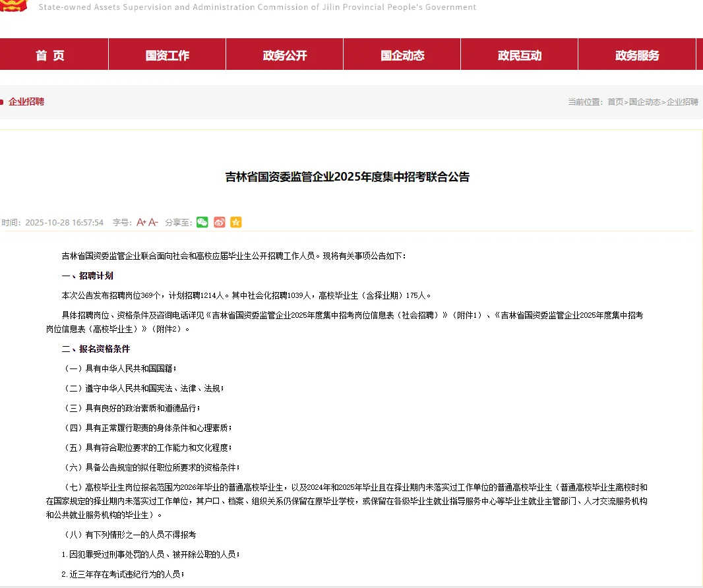This screenshot has width=703, height=588.
Task: Open the 国资工作 navigation menu
Action: [167, 55]
